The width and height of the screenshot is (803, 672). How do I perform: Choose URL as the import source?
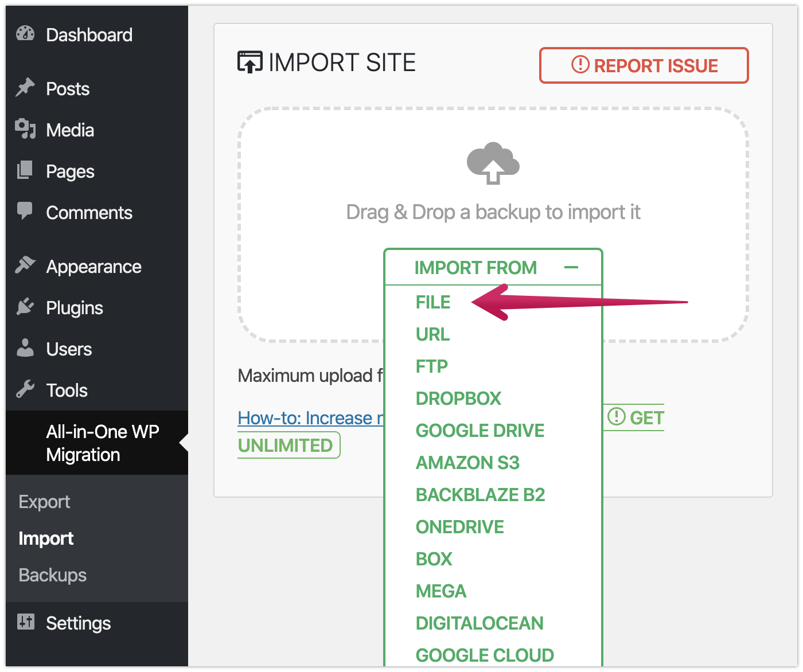[432, 334]
